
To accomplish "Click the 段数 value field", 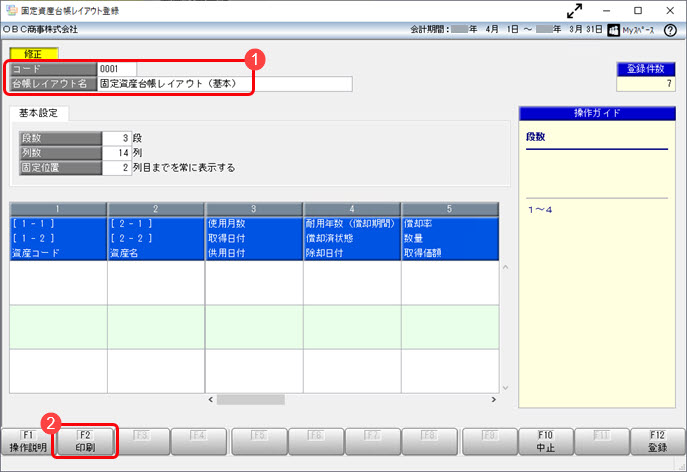I will (x=116, y=138).
